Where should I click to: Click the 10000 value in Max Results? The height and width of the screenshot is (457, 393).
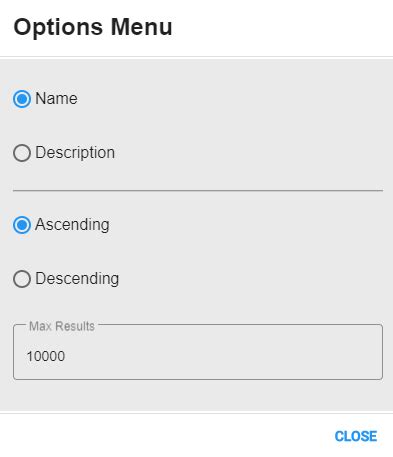[x=46, y=356]
